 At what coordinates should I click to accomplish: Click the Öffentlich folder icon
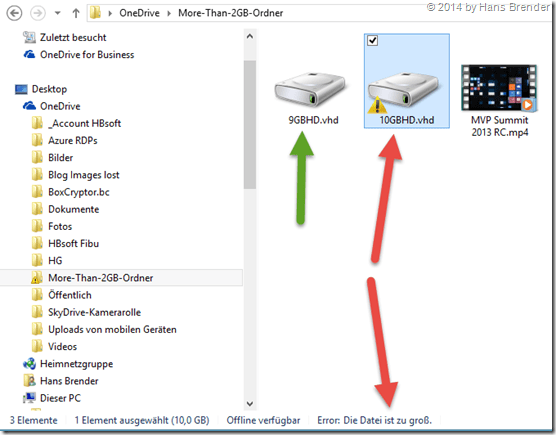37,295
